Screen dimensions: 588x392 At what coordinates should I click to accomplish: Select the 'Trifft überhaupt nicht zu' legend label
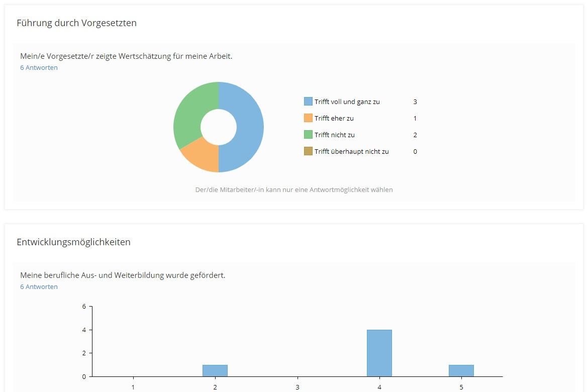coord(351,151)
